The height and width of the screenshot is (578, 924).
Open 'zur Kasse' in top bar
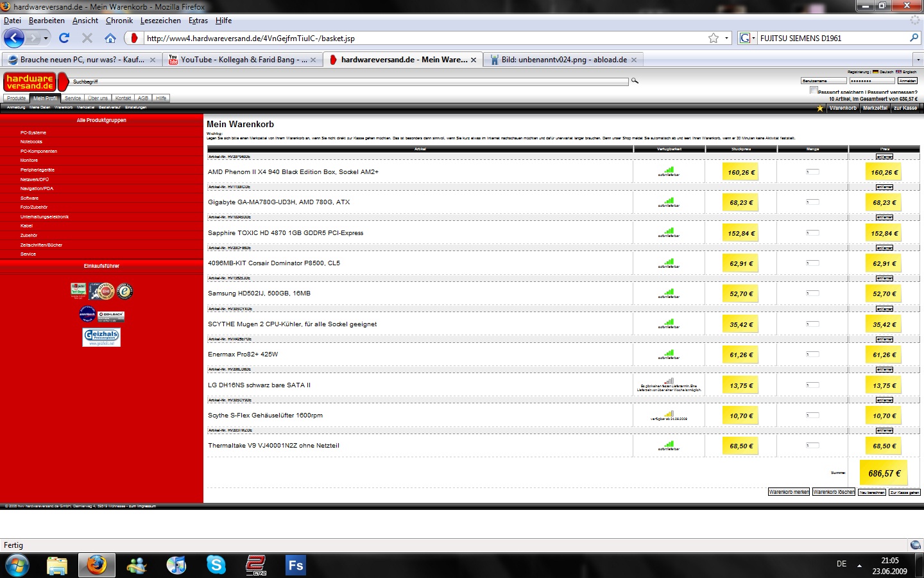(905, 108)
